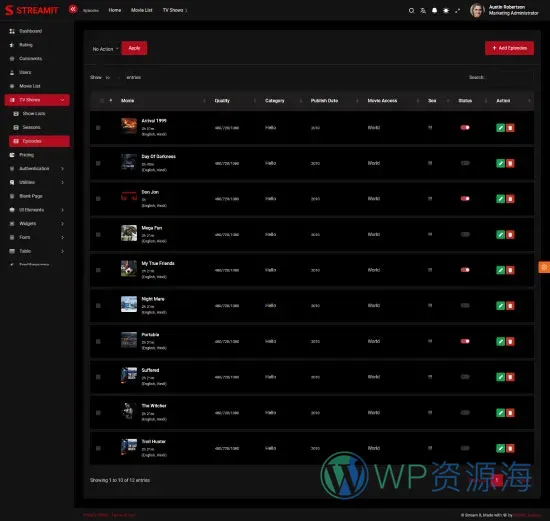The height and width of the screenshot is (521, 550).
Task: Toggle light mode sun icon in header
Action: [x=446, y=11]
